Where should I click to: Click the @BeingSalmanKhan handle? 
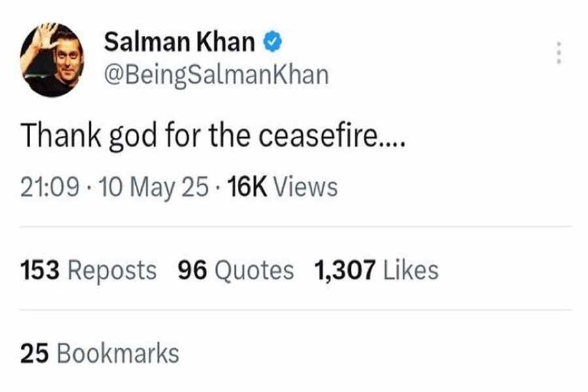point(216,75)
